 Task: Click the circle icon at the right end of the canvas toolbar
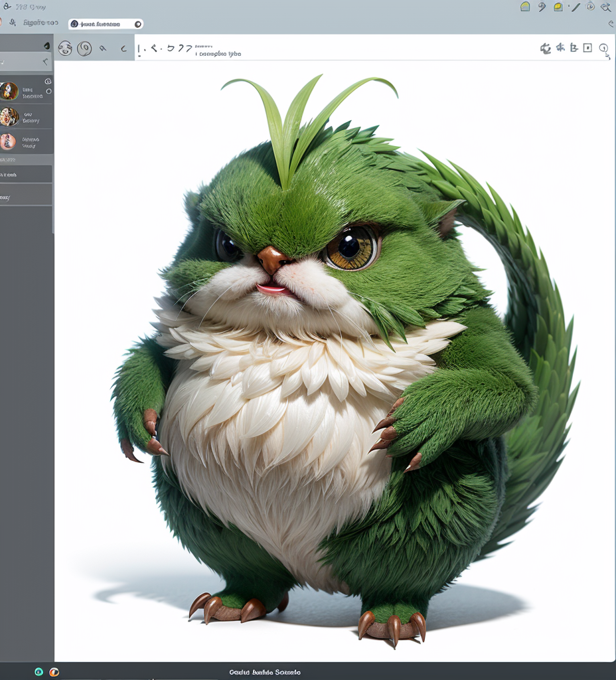[604, 48]
